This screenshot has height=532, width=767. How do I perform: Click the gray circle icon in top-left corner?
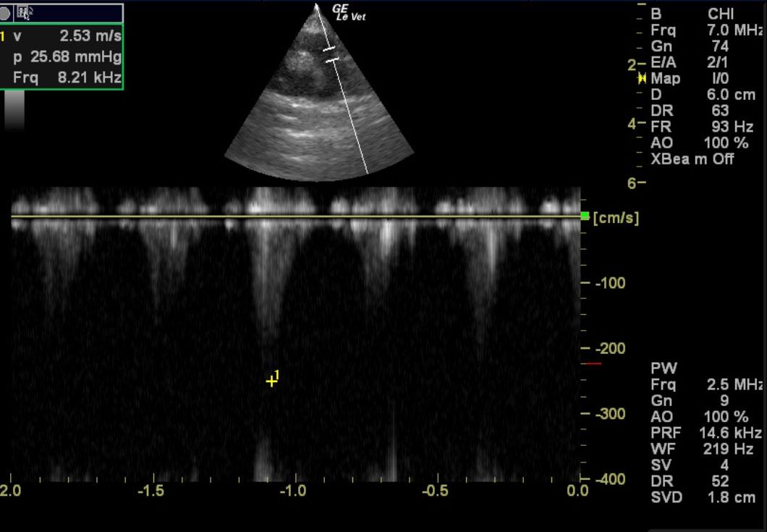tap(5, 12)
